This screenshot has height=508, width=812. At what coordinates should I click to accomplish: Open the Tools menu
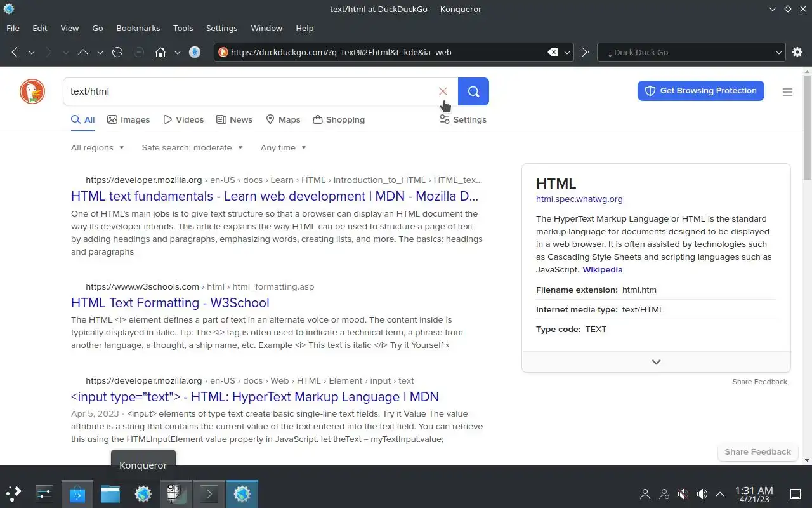pos(183,28)
